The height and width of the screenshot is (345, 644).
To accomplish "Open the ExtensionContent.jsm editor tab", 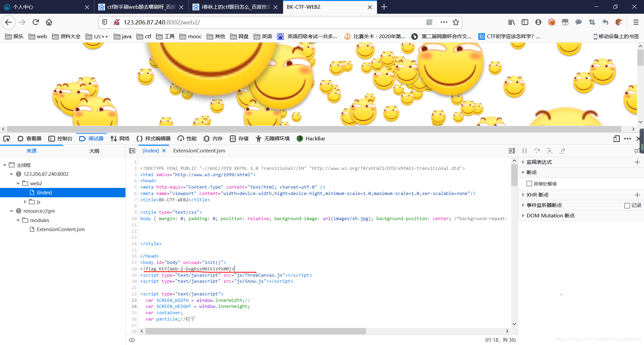I will pos(199,151).
